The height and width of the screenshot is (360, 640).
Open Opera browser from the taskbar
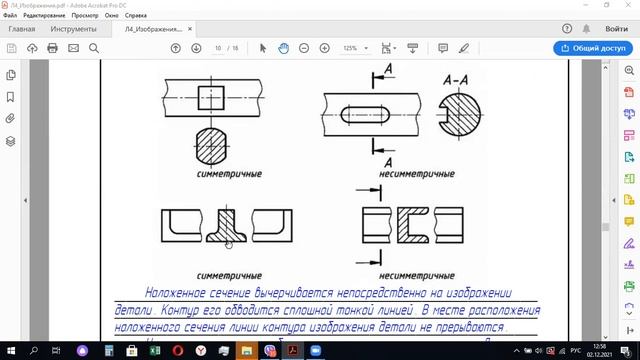(x=178, y=351)
